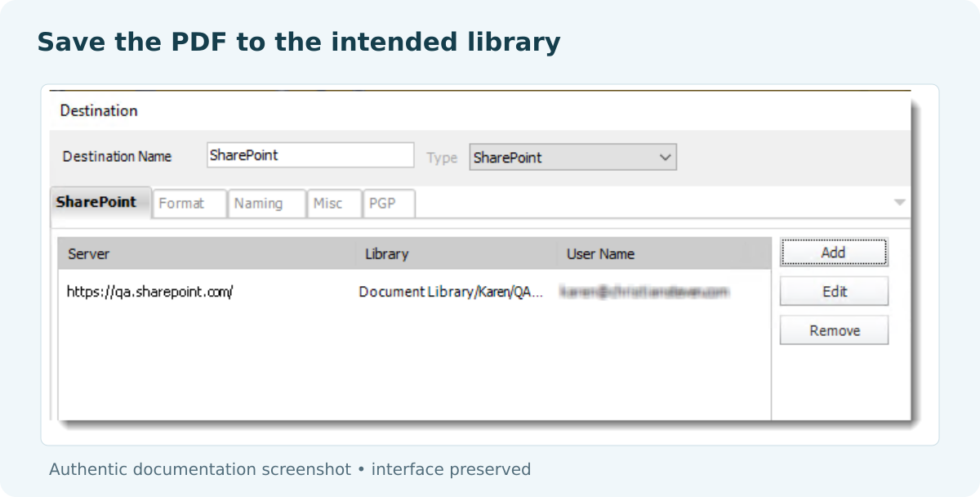Click the Add button
Viewport: 980px width, 497px height.
(x=834, y=253)
